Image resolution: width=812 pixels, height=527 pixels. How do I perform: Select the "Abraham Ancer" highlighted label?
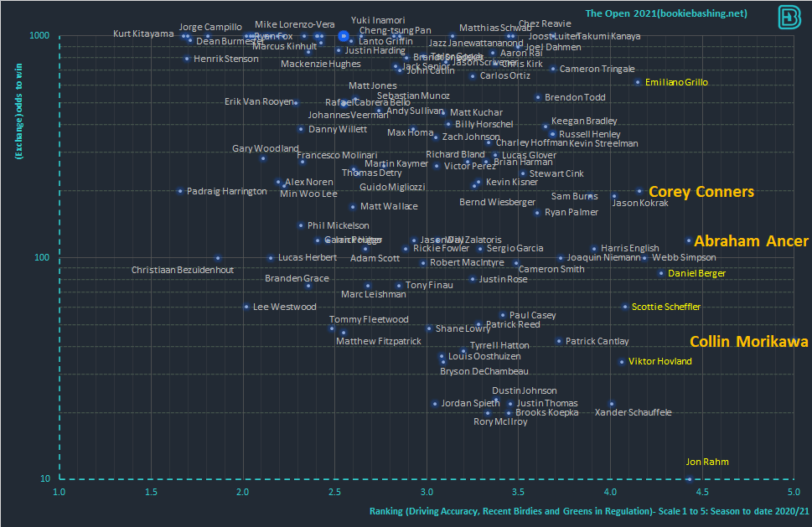[x=751, y=241]
